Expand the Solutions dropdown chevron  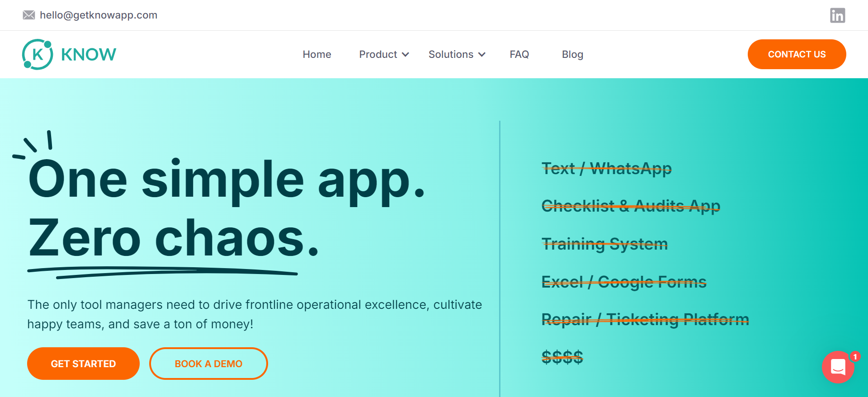click(x=482, y=55)
